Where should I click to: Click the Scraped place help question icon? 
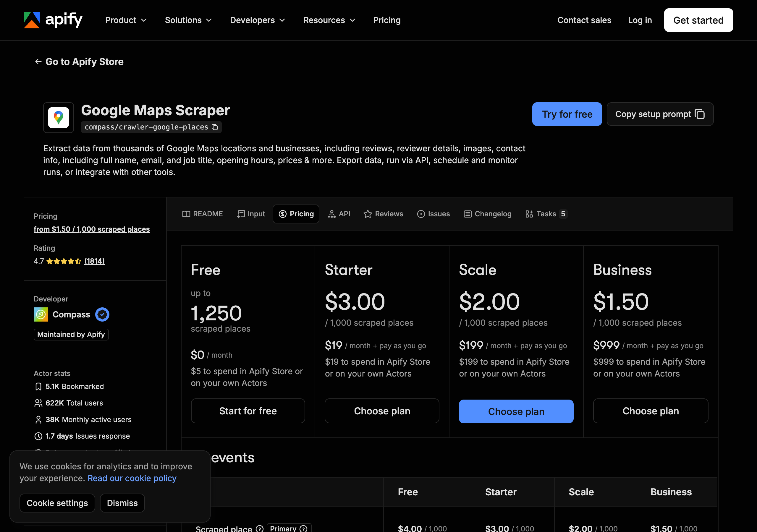[x=260, y=528]
